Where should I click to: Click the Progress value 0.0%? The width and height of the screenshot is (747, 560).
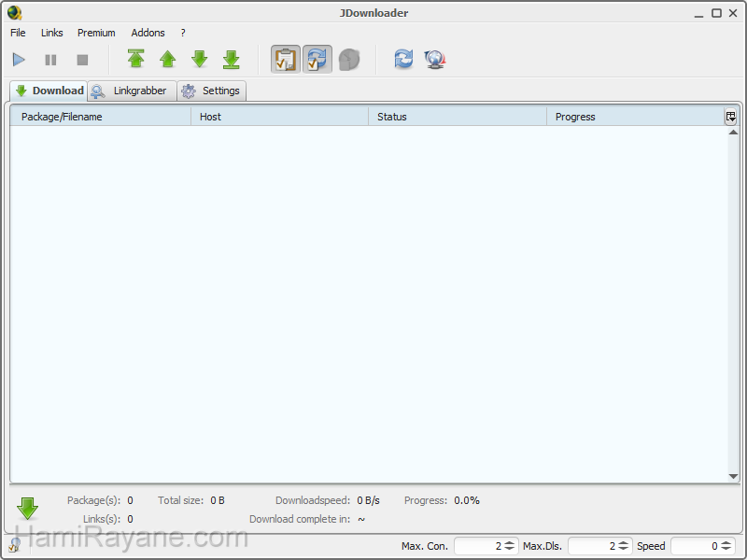(x=466, y=500)
